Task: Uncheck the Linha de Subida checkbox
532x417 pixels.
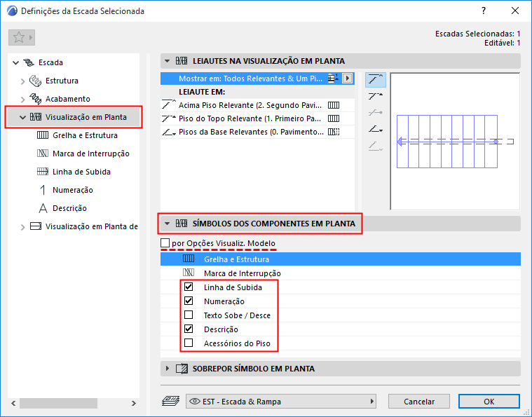Action: tap(189, 287)
